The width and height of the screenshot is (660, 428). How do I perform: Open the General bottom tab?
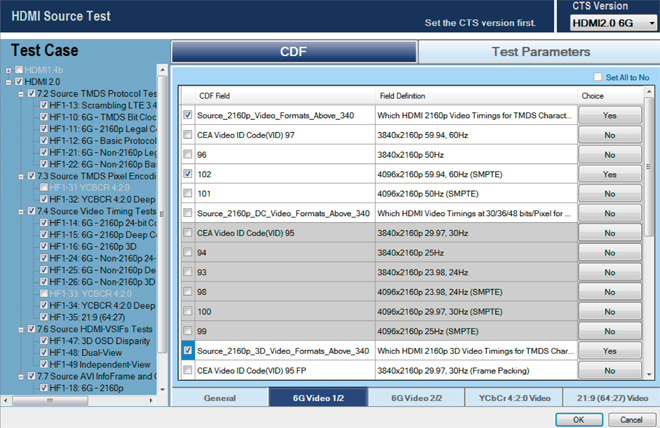coord(220,398)
